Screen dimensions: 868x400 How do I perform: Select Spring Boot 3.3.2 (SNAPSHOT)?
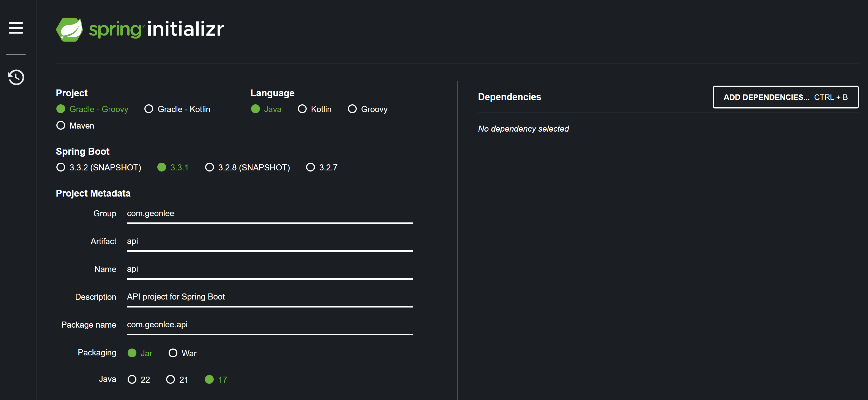pos(61,167)
